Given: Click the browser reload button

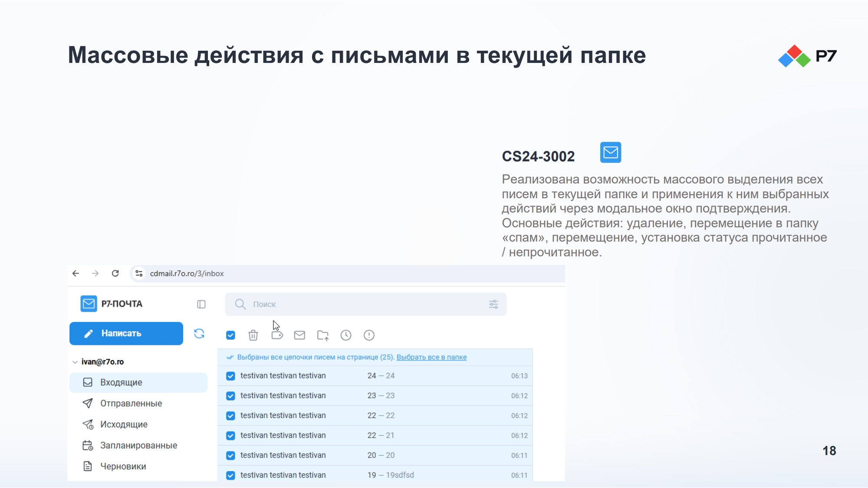Looking at the screenshot, I should 115,273.
